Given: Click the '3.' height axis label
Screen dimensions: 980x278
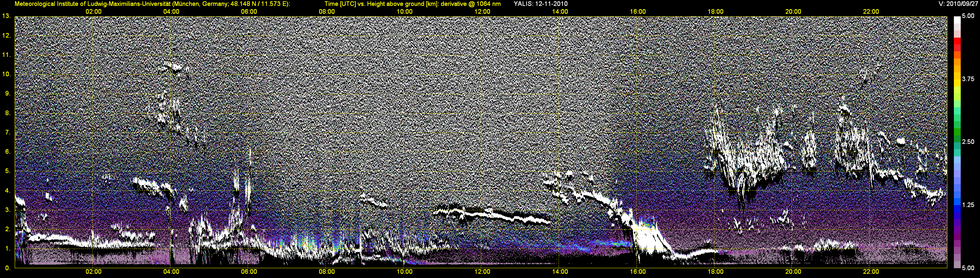Looking at the screenshot, I should coord(8,210).
